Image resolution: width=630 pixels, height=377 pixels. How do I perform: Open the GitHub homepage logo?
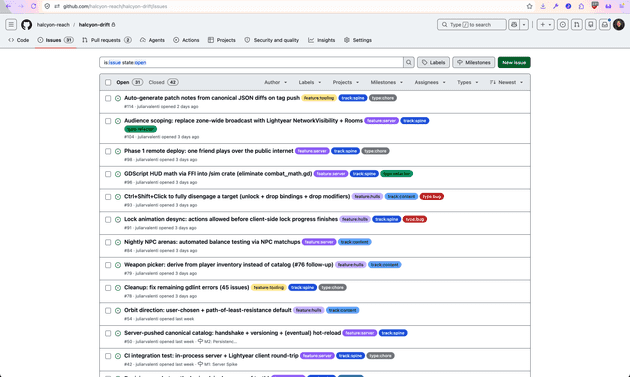pos(27,25)
